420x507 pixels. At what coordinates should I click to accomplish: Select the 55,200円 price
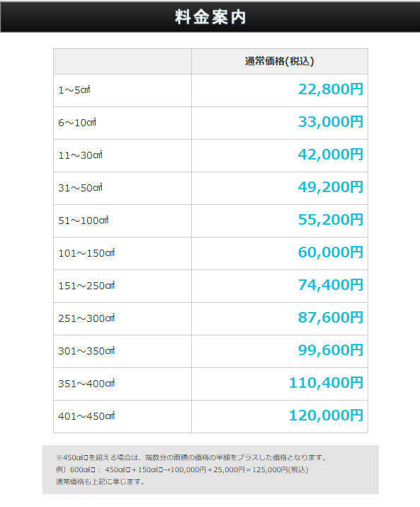point(331,220)
